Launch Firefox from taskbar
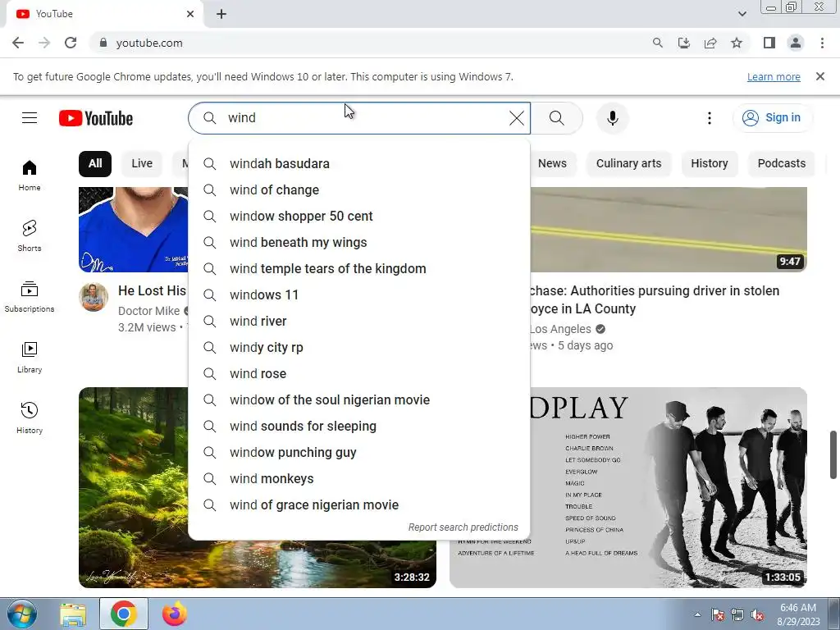 (175, 614)
